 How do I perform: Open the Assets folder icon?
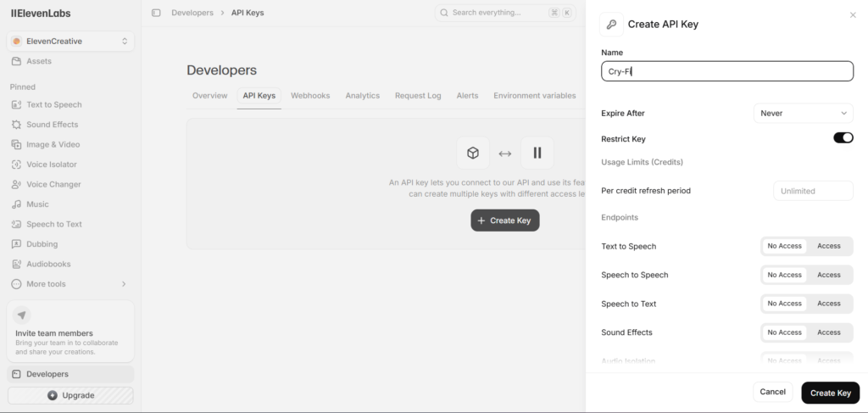[x=17, y=61]
